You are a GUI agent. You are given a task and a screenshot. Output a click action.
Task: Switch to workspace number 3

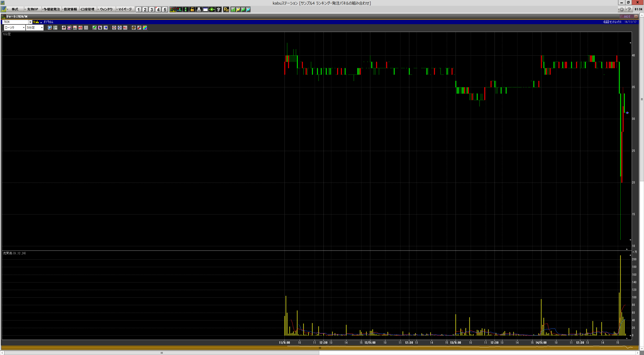[x=151, y=10]
